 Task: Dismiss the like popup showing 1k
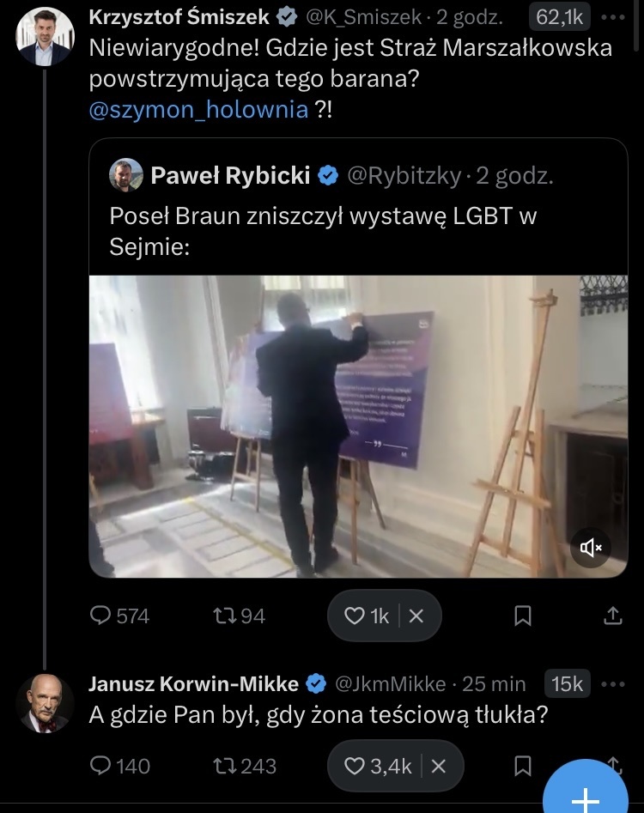(x=416, y=616)
